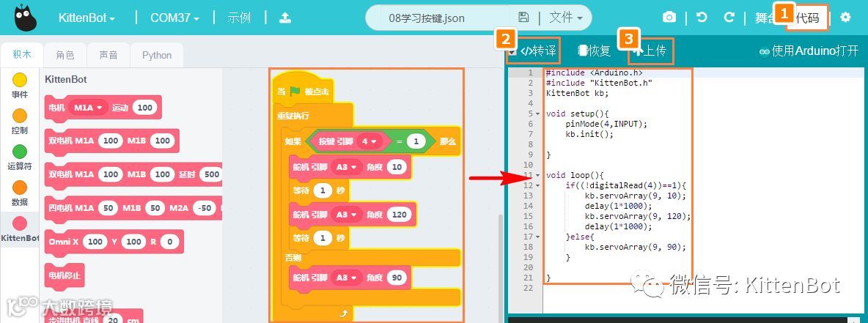Collapse void setup() fold arrow on line 5
Viewport: 868px width, 323px height.
(539, 114)
